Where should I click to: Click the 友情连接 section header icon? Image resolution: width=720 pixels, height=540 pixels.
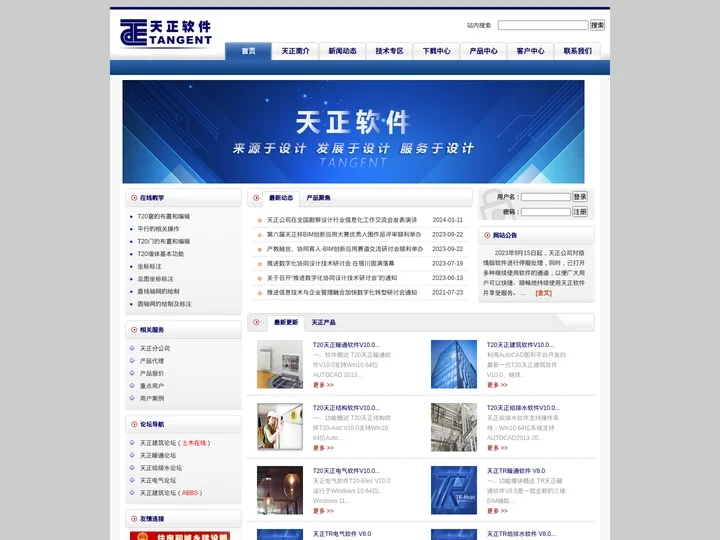tap(134, 519)
